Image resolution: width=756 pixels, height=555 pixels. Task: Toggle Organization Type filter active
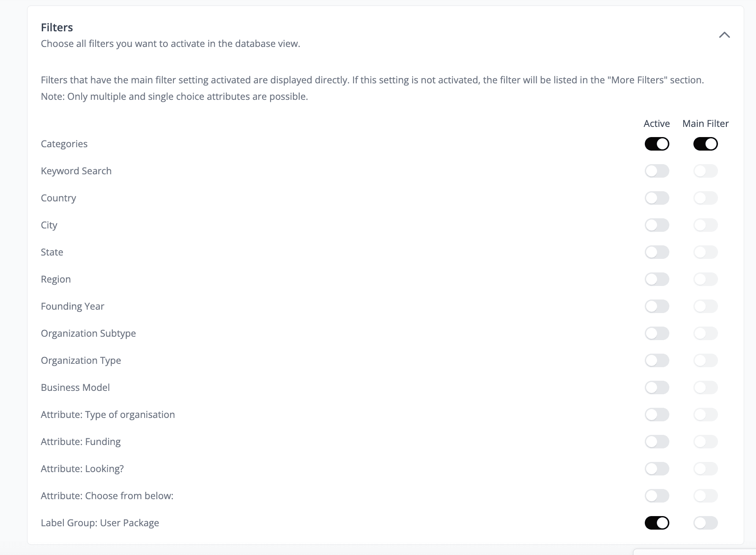tap(657, 360)
